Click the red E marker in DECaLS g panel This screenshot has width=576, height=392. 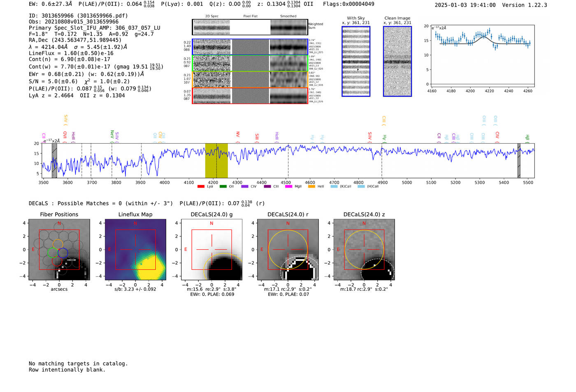pos(186,250)
